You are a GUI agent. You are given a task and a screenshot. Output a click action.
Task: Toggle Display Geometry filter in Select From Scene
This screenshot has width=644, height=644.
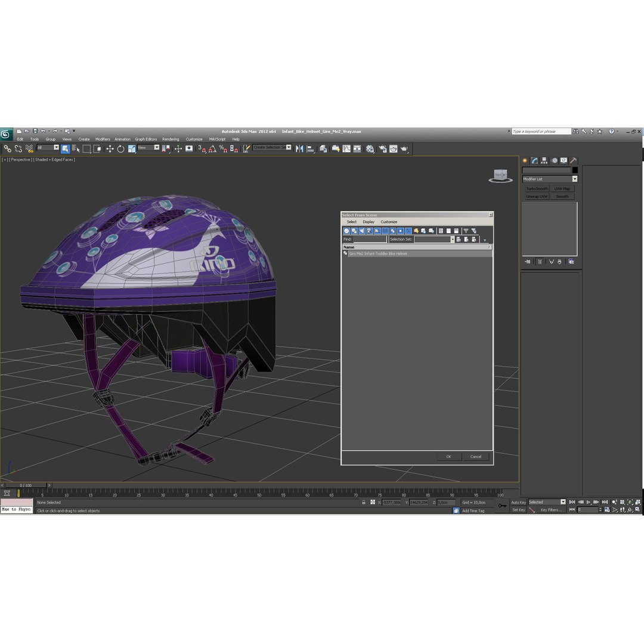click(346, 231)
